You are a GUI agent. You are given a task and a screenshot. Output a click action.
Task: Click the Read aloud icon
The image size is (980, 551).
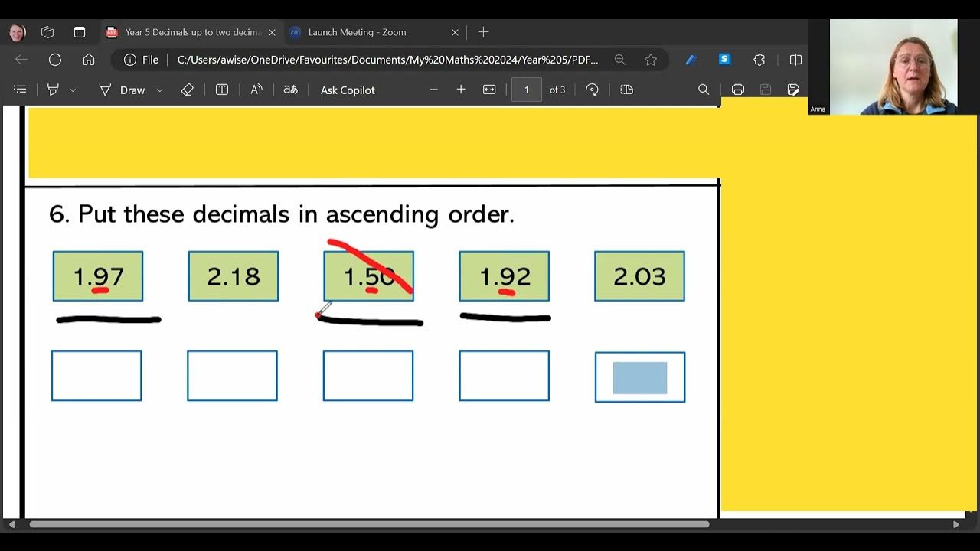point(256,90)
